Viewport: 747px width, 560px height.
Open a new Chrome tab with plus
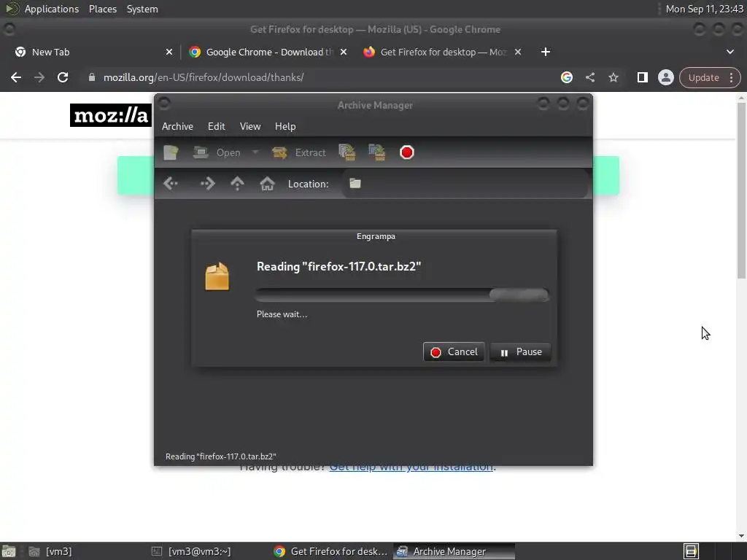pyautogui.click(x=546, y=52)
